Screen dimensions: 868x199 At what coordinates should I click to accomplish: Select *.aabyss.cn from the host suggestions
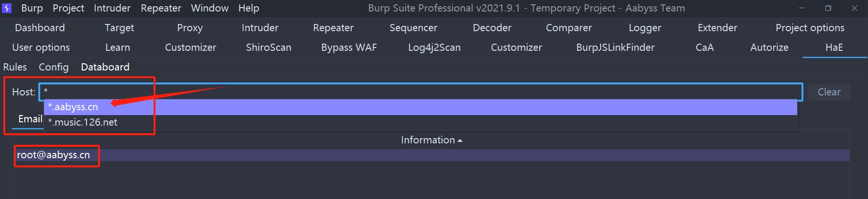pos(73,107)
